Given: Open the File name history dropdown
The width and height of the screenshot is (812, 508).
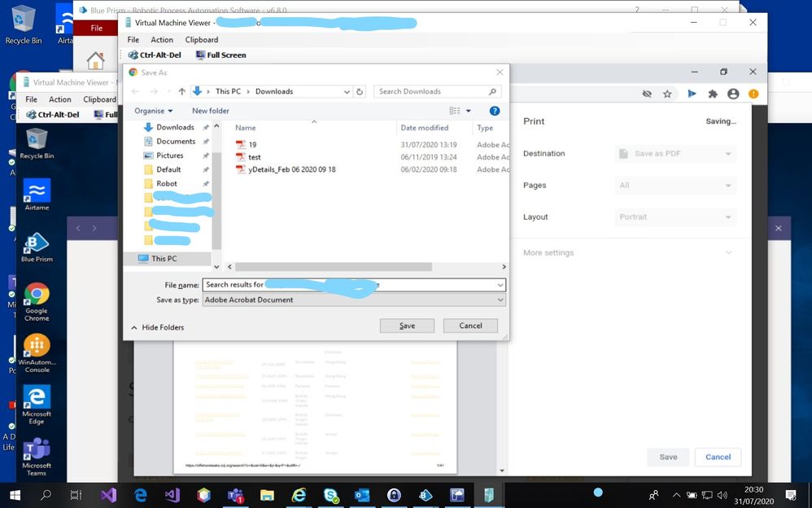Looking at the screenshot, I should point(500,285).
